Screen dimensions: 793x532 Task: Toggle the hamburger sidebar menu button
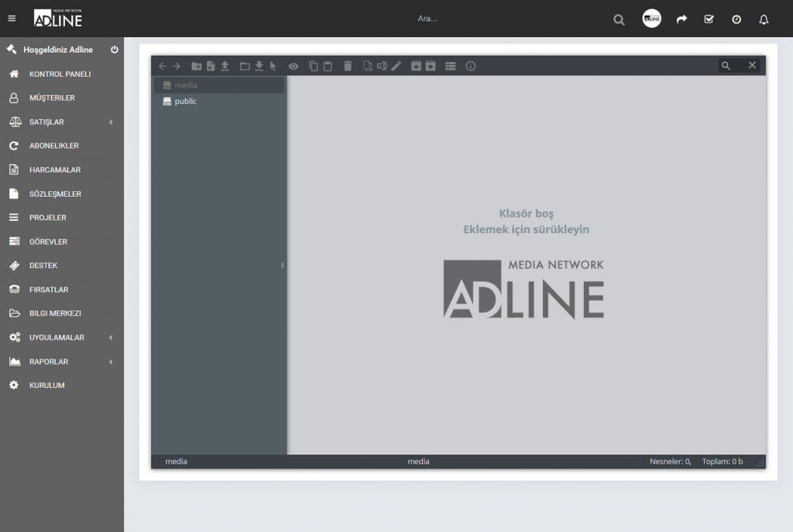coord(12,19)
